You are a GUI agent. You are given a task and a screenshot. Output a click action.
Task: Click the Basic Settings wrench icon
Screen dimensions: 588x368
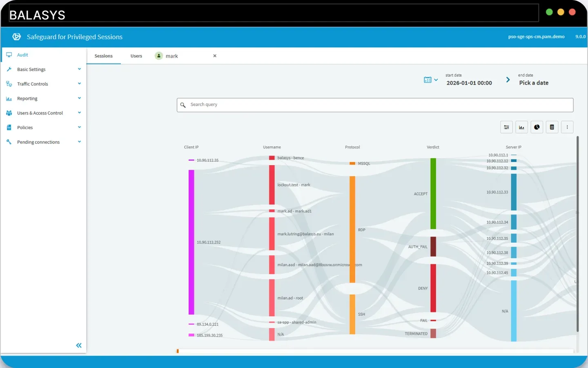tap(9, 70)
